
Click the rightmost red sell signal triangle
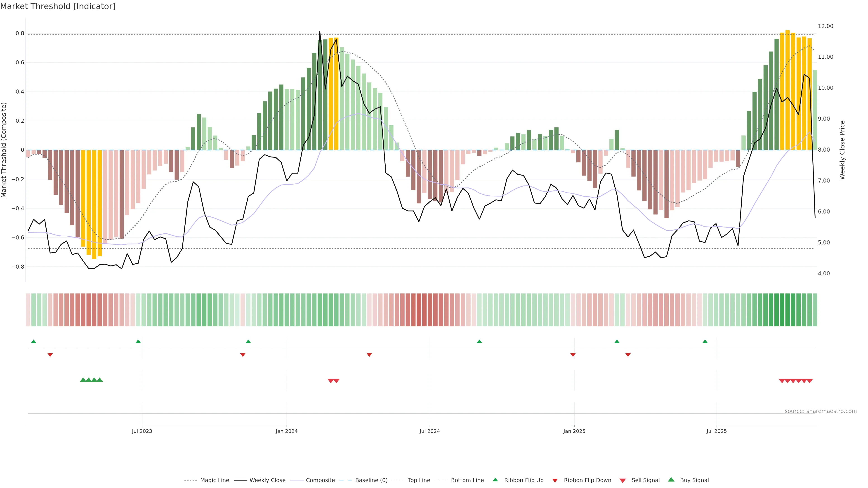[x=810, y=381]
